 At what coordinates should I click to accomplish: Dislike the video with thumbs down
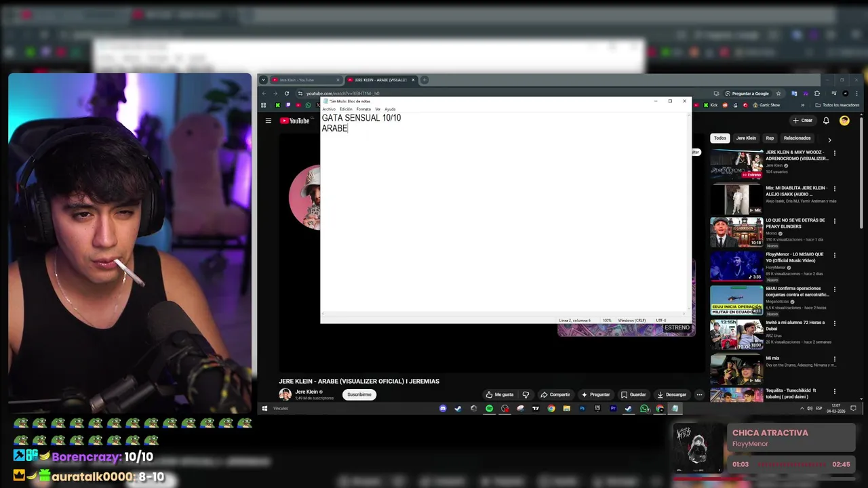pos(526,394)
